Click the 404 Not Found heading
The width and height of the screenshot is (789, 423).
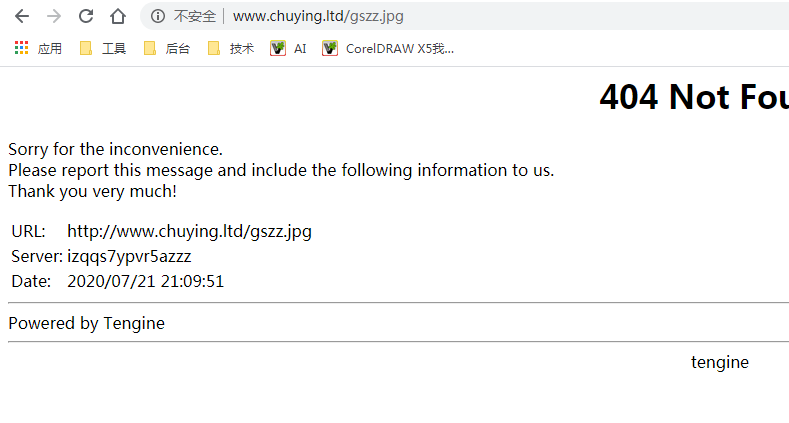tap(694, 97)
